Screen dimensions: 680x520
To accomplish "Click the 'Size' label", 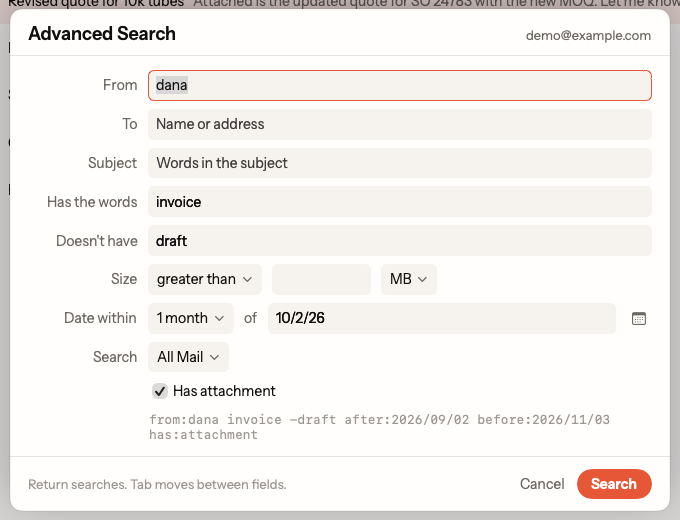I will click(124, 279).
